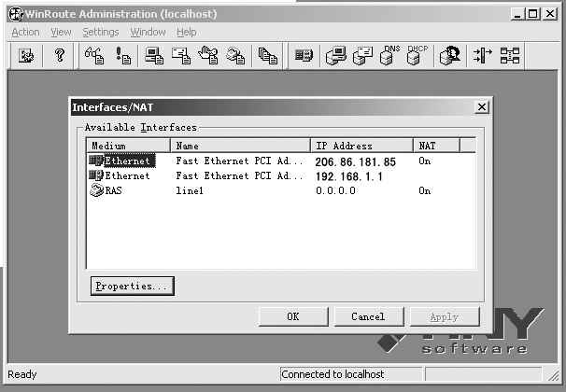Click the exclamation mark toolbar icon
This screenshot has height=392, width=566.
click(x=123, y=56)
